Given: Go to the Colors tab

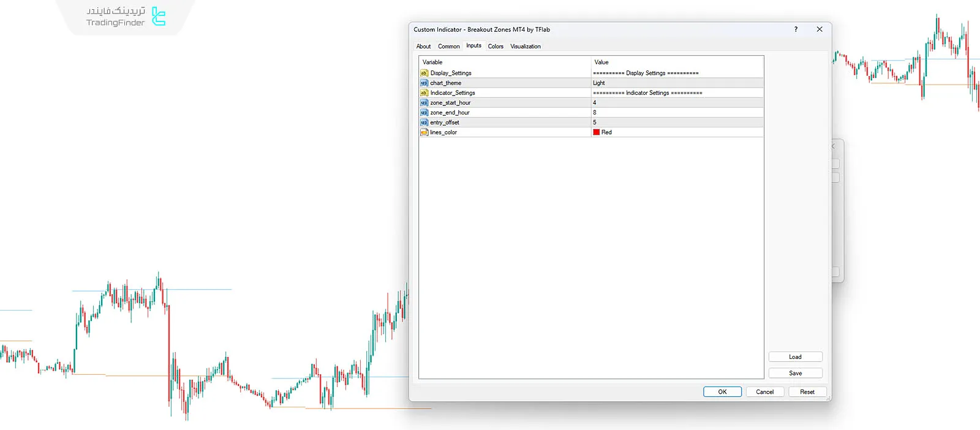Looking at the screenshot, I should tap(496, 47).
